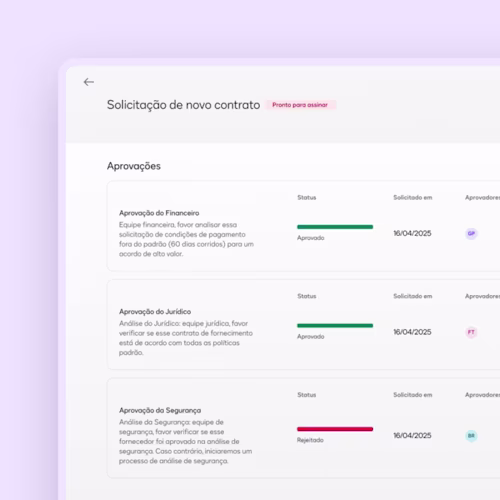This screenshot has height=500, width=500.
Task: Click the 'Pronto para assinar' status badge
Action: pos(300,105)
